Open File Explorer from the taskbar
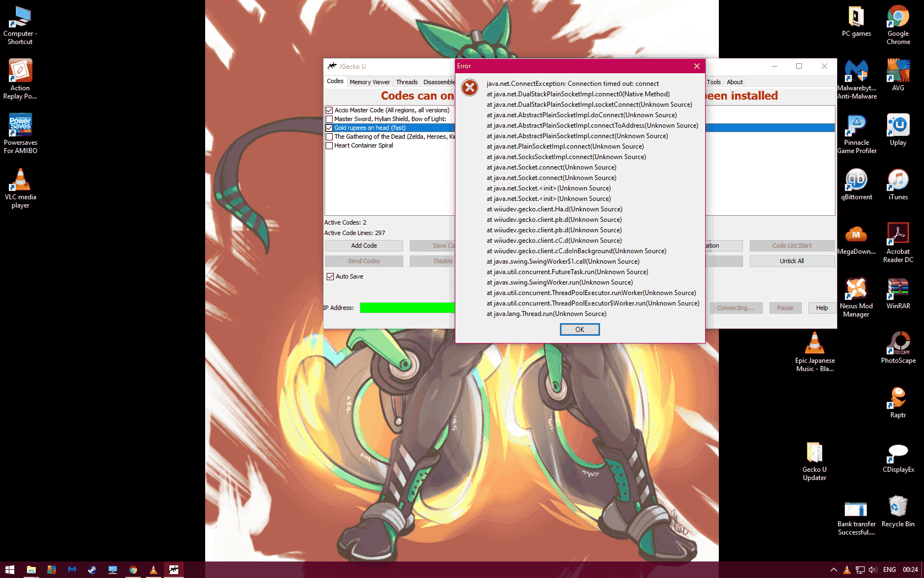This screenshot has width=924, height=578. (x=31, y=570)
